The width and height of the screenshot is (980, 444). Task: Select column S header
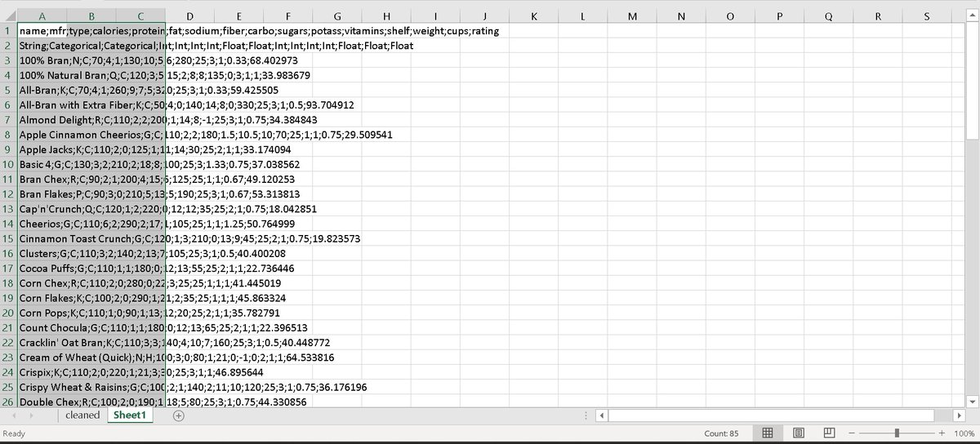tap(927, 15)
